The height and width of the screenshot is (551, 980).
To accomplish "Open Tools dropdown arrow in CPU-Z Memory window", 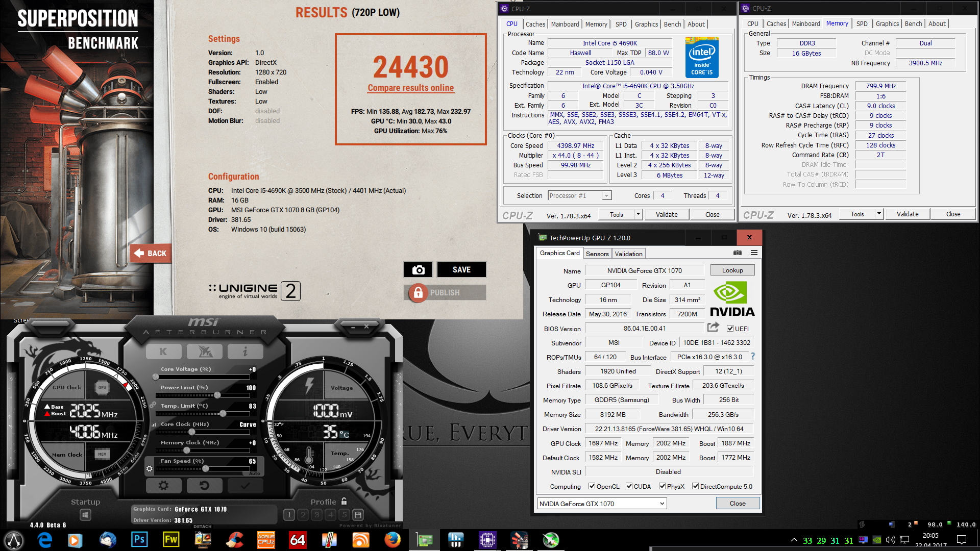I will (879, 214).
